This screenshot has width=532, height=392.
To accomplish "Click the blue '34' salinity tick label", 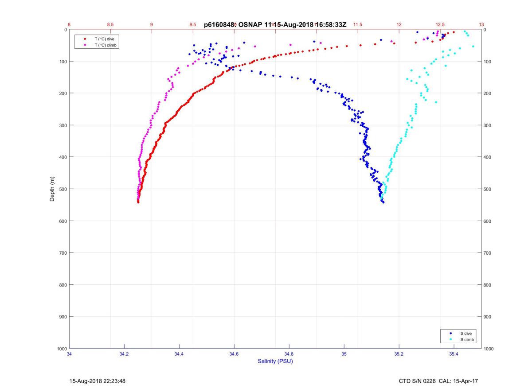I will (69, 354).
